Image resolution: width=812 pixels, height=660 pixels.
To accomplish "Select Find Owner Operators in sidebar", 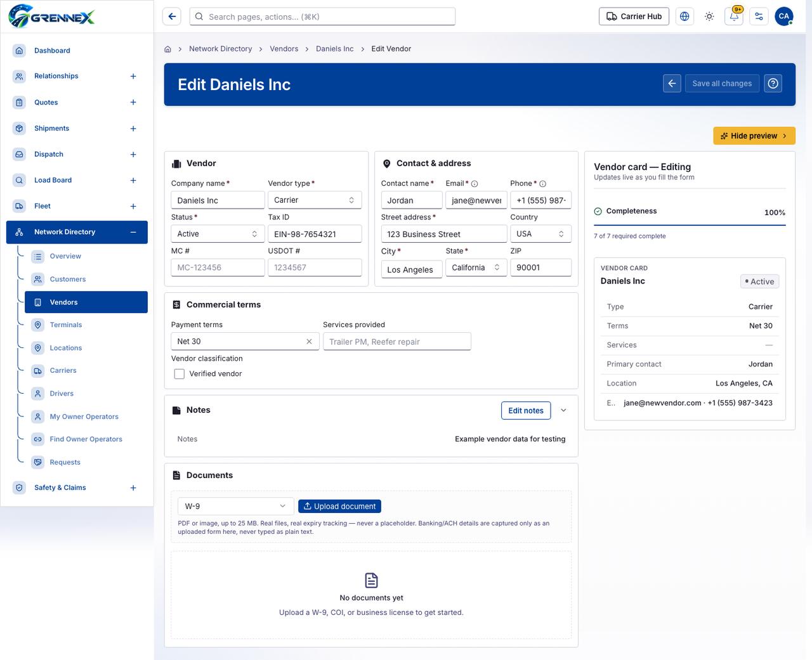I will (86, 439).
